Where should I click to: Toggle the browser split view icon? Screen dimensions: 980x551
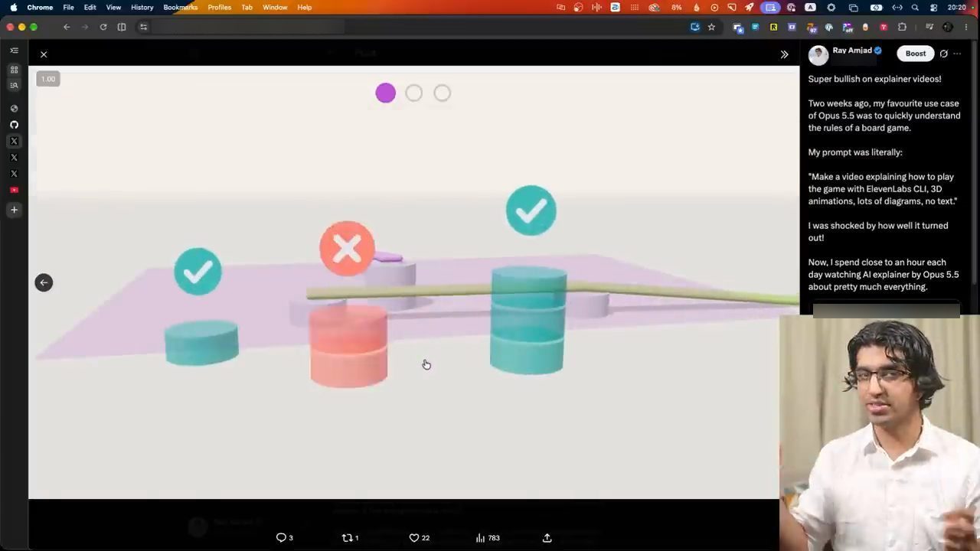tap(122, 27)
